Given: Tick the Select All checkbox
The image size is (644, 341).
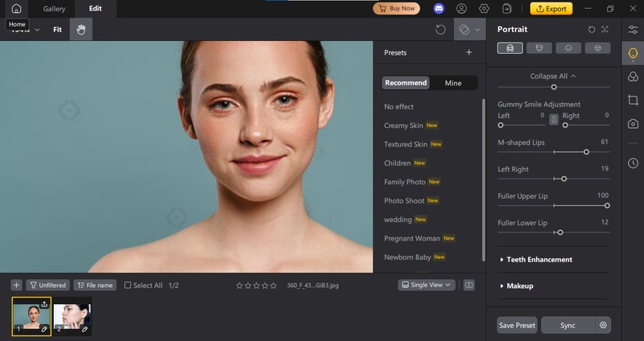Looking at the screenshot, I should [128, 286].
